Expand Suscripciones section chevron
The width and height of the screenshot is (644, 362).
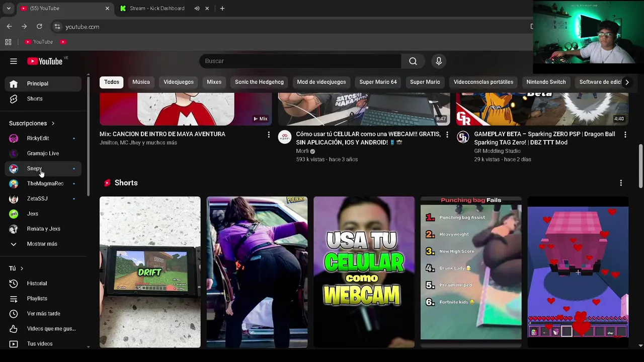53,123
